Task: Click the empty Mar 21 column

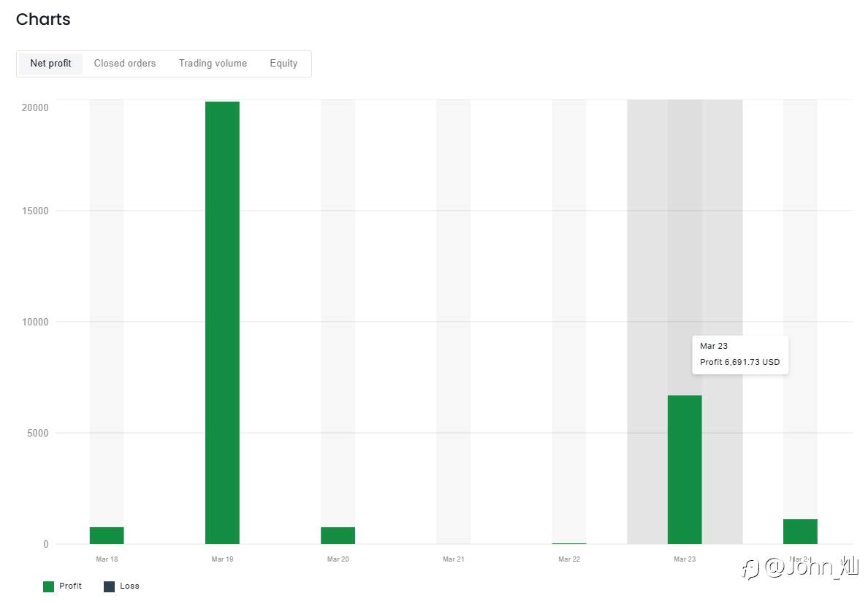Action: pos(454,322)
